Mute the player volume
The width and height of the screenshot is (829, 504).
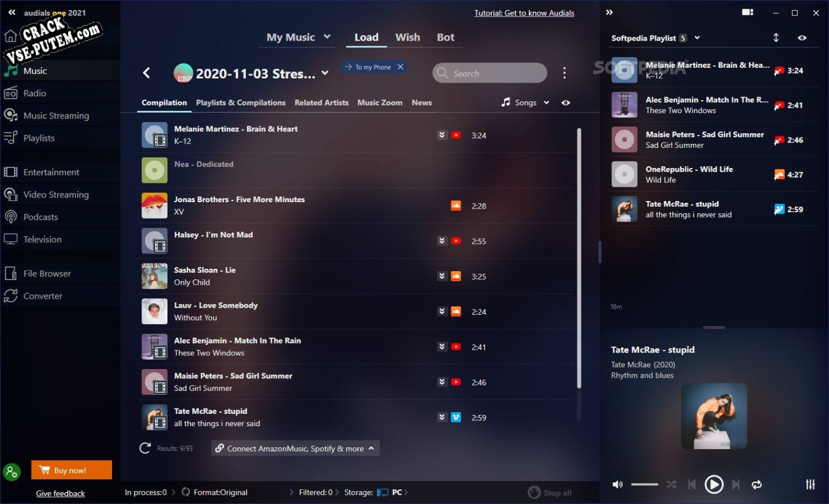[617, 485]
